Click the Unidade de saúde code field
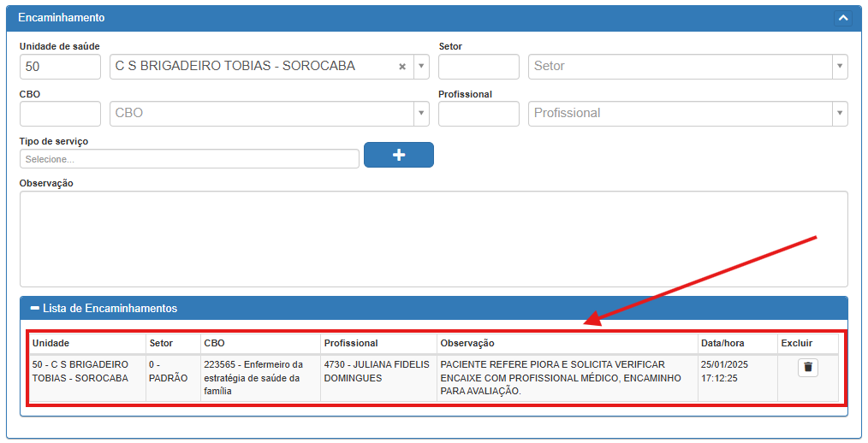This screenshot has height=443, width=868. click(60, 67)
